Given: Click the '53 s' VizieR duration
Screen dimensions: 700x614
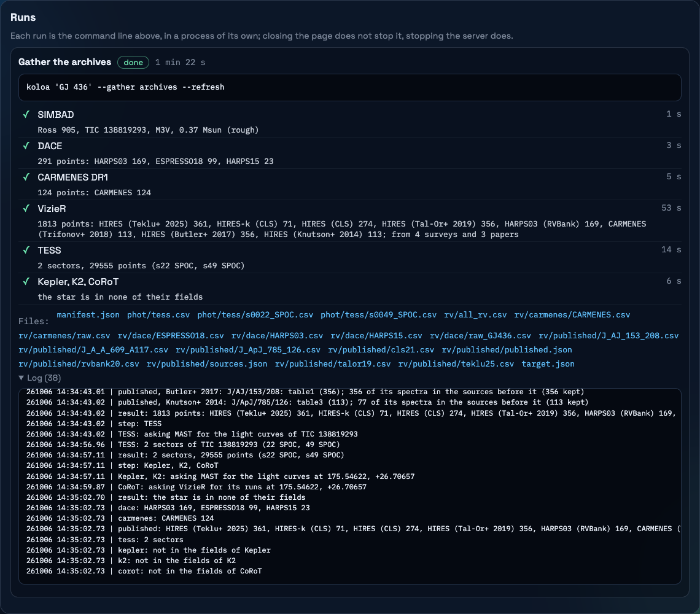Looking at the screenshot, I should pos(671,208).
